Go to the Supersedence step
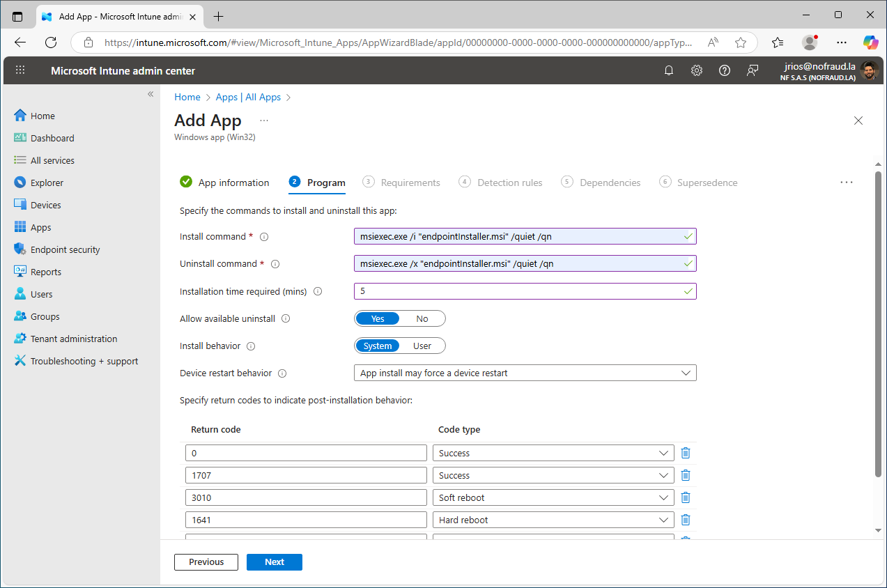887x588 pixels. 698,183
